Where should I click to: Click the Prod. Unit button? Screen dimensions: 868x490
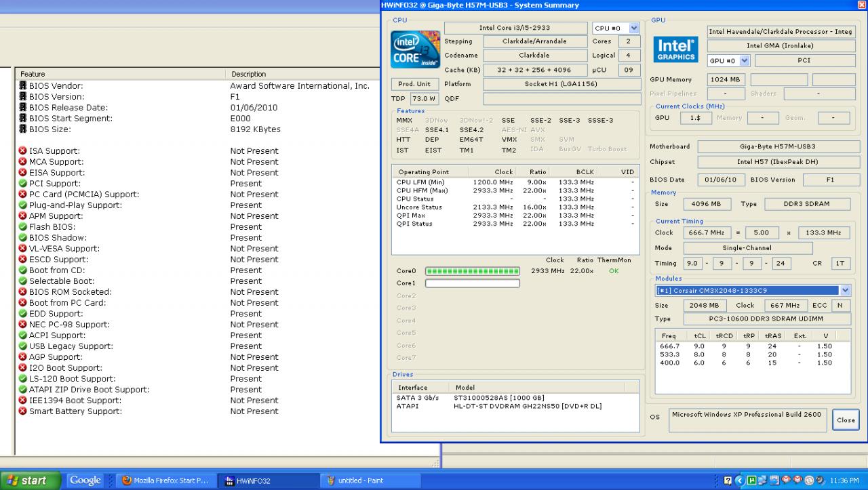pyautogui.click(x=414, y=84)
